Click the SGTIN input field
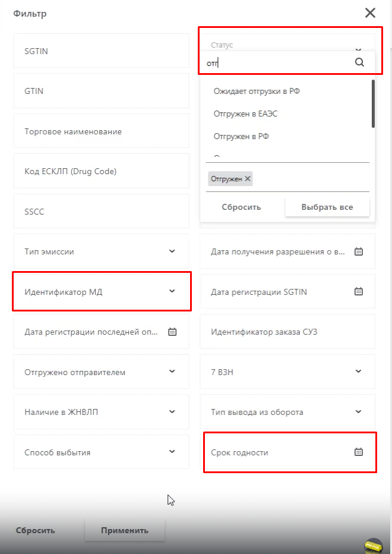 coord(101,51)
